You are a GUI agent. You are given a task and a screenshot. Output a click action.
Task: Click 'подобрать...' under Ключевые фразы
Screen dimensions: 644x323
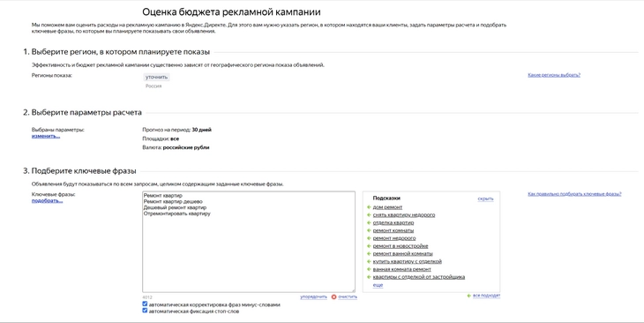coord(48,201)
